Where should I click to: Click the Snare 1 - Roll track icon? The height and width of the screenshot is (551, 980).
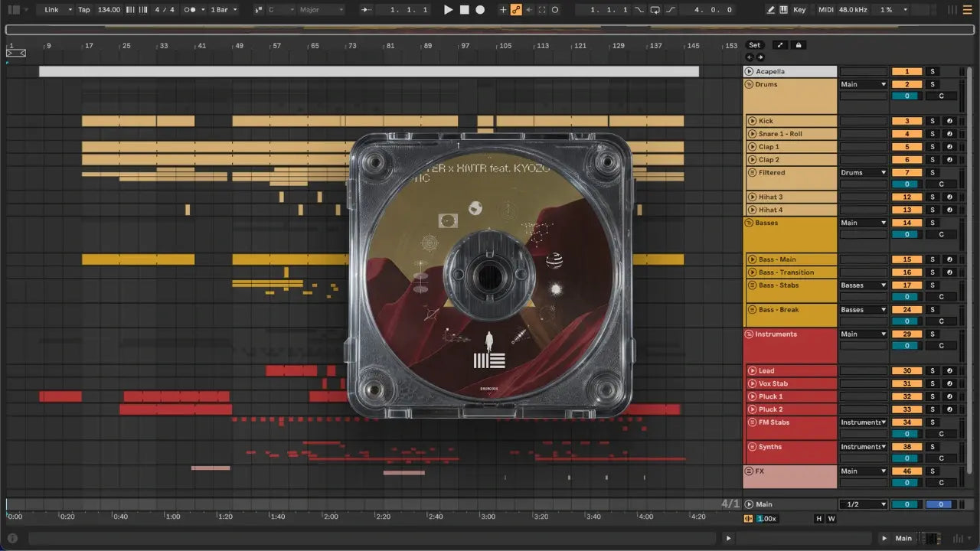coord(752,134)
